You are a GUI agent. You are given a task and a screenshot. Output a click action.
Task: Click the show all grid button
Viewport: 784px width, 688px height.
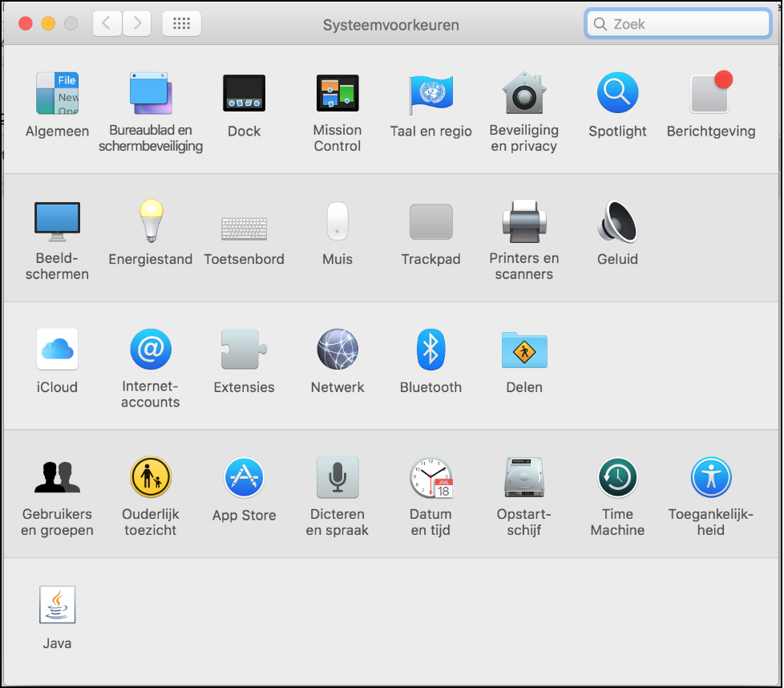(x=181, y=24)
